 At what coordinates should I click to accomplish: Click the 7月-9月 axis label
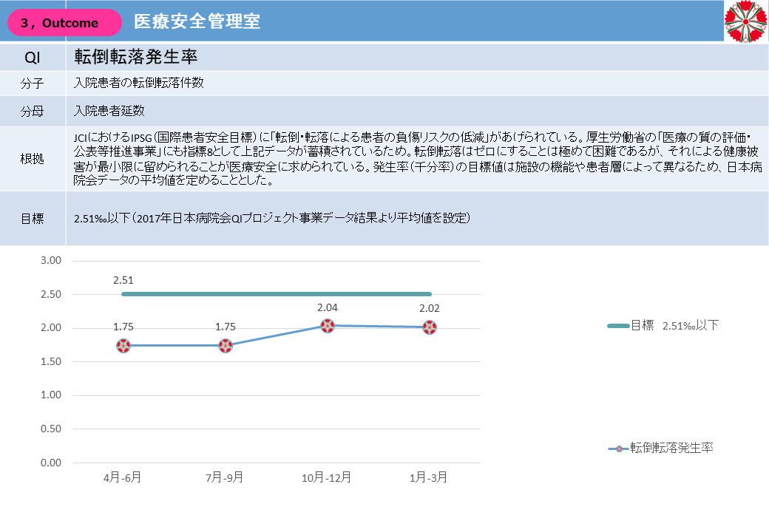click(225, 477)
